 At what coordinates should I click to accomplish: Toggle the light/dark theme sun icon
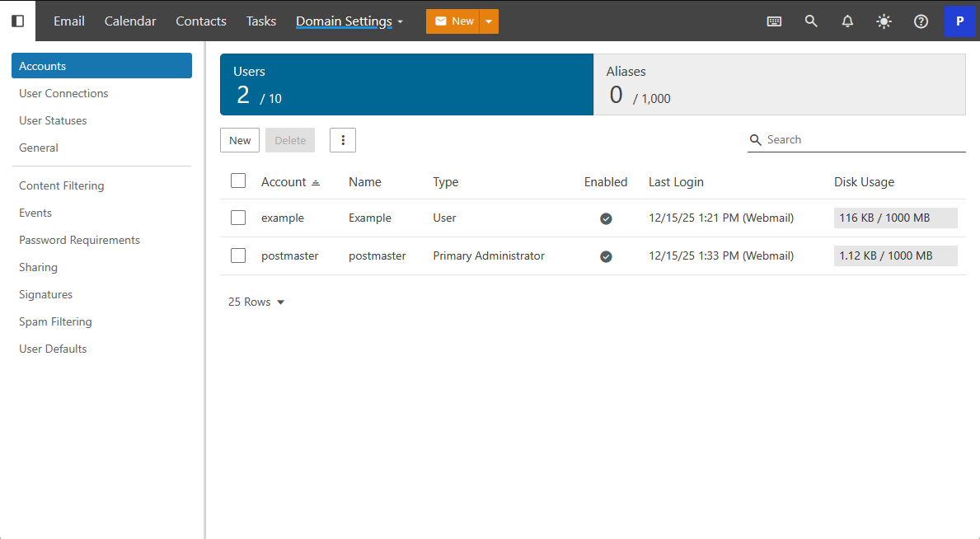[884, 21]
